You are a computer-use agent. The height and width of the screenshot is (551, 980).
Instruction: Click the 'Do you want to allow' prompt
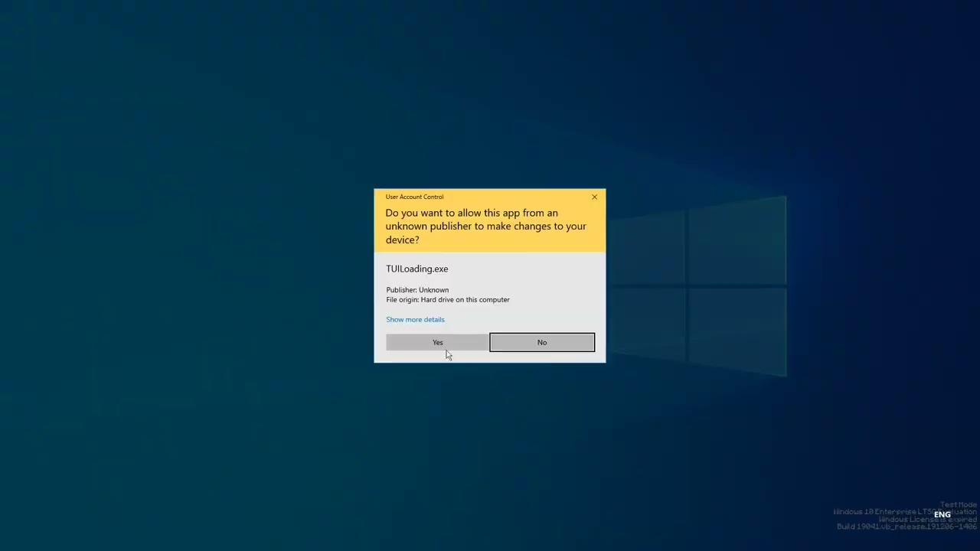point(486,226)
